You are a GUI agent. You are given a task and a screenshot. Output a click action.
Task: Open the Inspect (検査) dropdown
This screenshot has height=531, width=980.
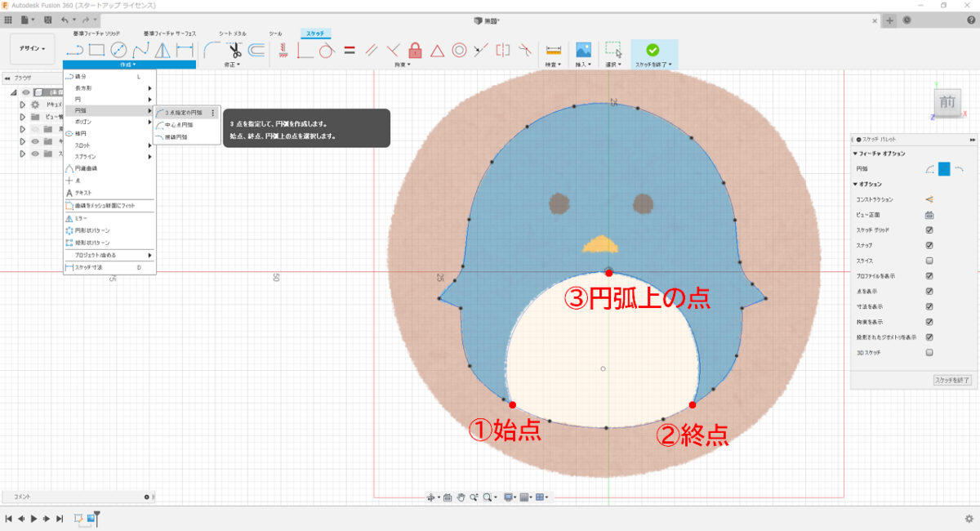pyautogui.click(x=554, y=65)
